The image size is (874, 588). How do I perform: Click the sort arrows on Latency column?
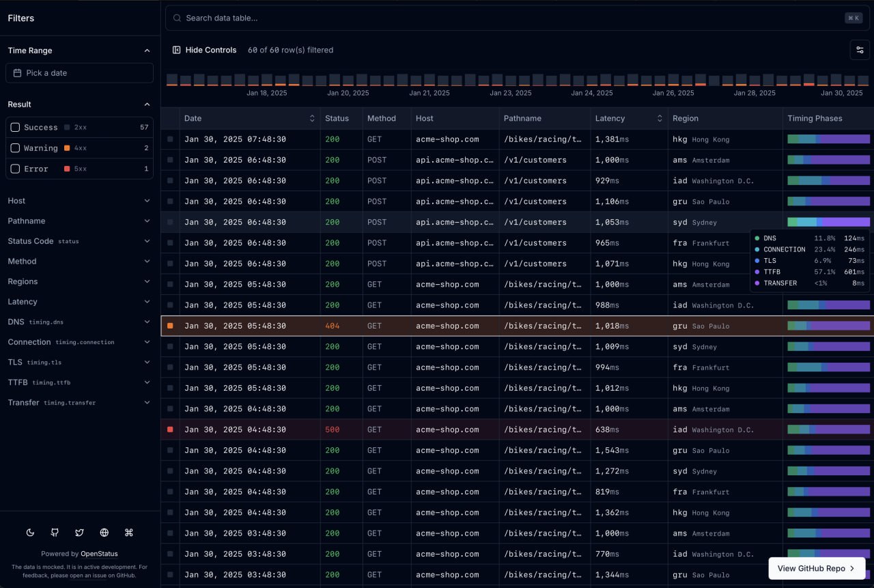660,118
